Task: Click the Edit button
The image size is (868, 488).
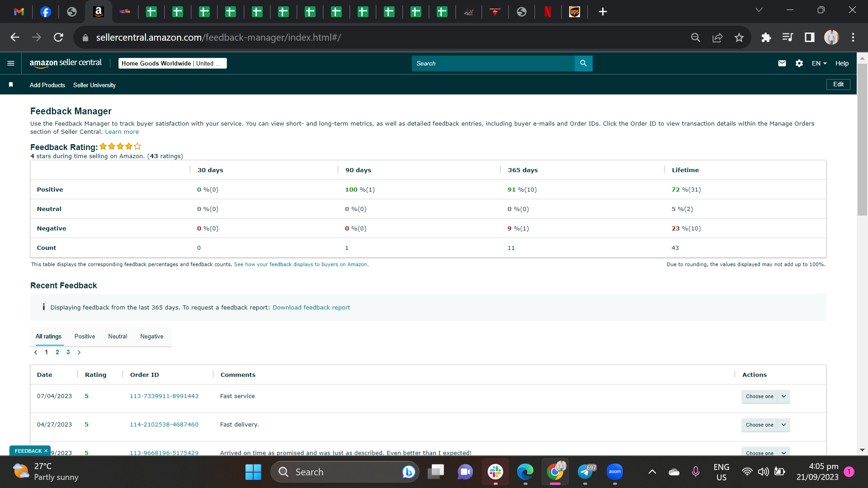Action: pos(838,84)
